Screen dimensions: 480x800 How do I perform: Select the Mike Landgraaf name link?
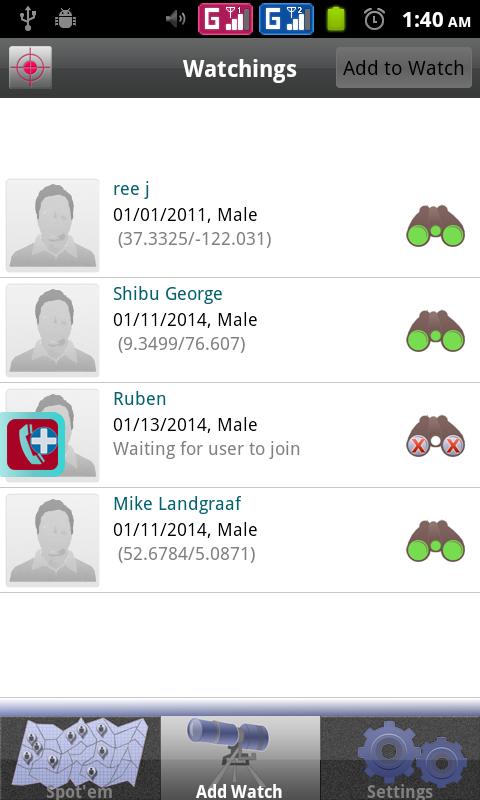177,504
